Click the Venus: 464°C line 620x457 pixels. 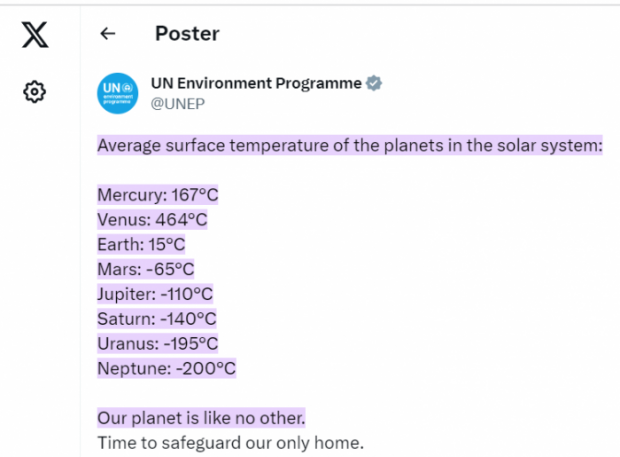coord(152,220)
